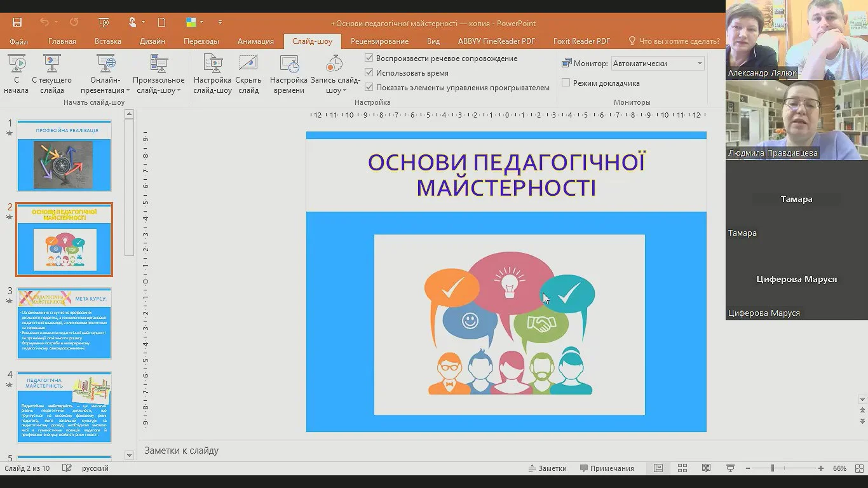This screenshot has width=868, height=488.
Task: Toggle 'Использовать время' checkbox
Action: pos(369,73)
